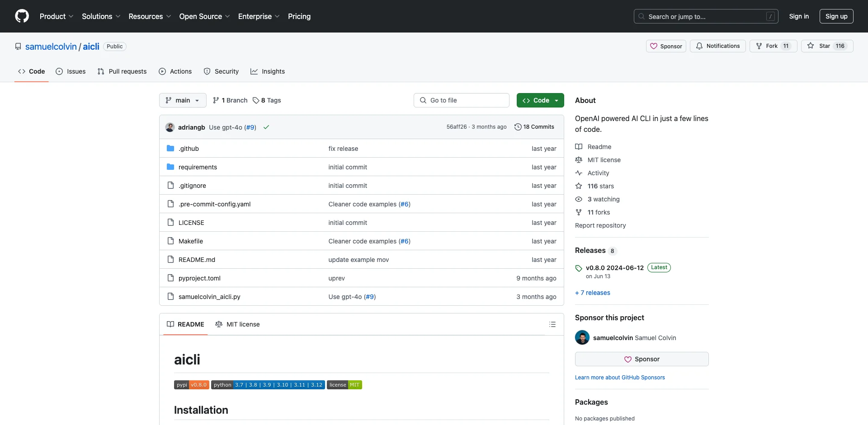Image resolution: width=868 pixels, height=425 pixels.
Task: View the 1 Branch link
Action: (x=230, y=100)
